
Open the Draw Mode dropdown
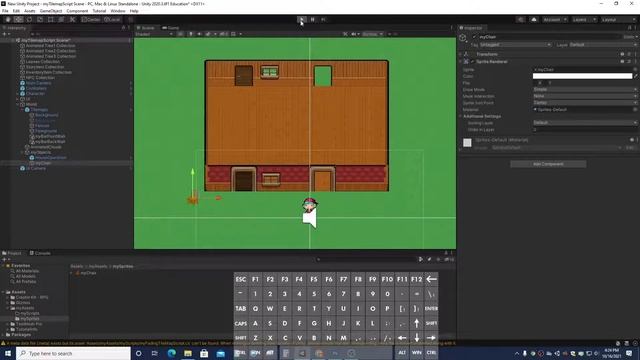[x=585, y=89]
